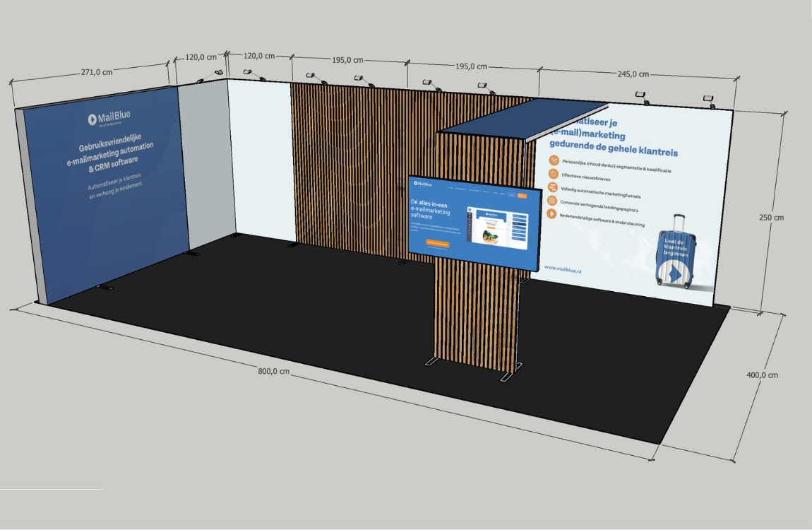Click the icon beside 'Conversie verhogende landingspagina's'
This screenshot has height=530, width=812.
coord(552,201)
